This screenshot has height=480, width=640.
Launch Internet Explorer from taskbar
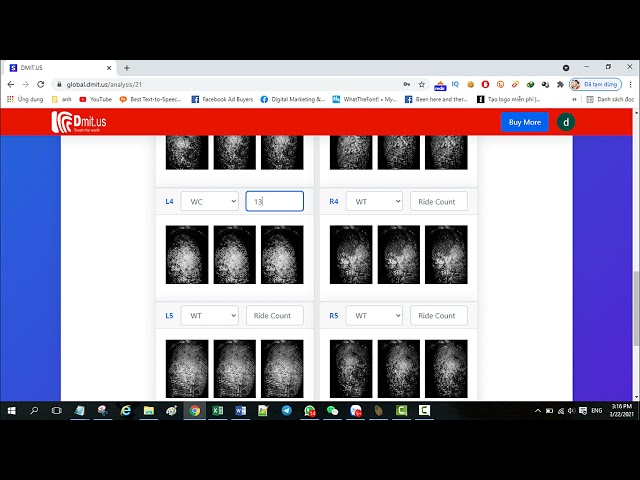click(126, 411)
